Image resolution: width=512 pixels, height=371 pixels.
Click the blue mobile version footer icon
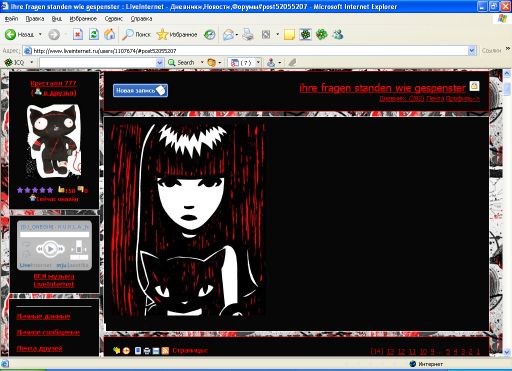[x=138, y=350]
